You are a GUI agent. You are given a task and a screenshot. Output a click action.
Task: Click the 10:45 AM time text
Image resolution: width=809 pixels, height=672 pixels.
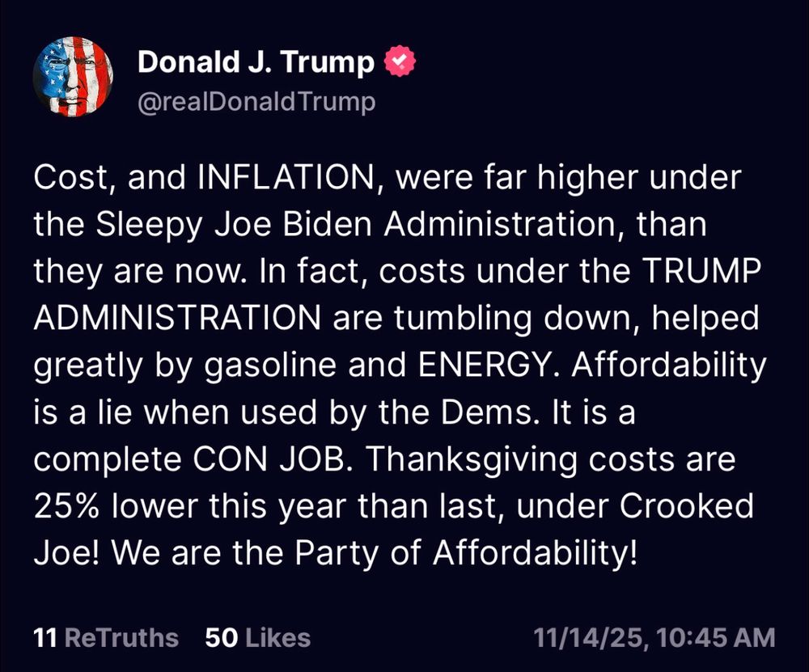pyautogui.click(x=717, y=638)
